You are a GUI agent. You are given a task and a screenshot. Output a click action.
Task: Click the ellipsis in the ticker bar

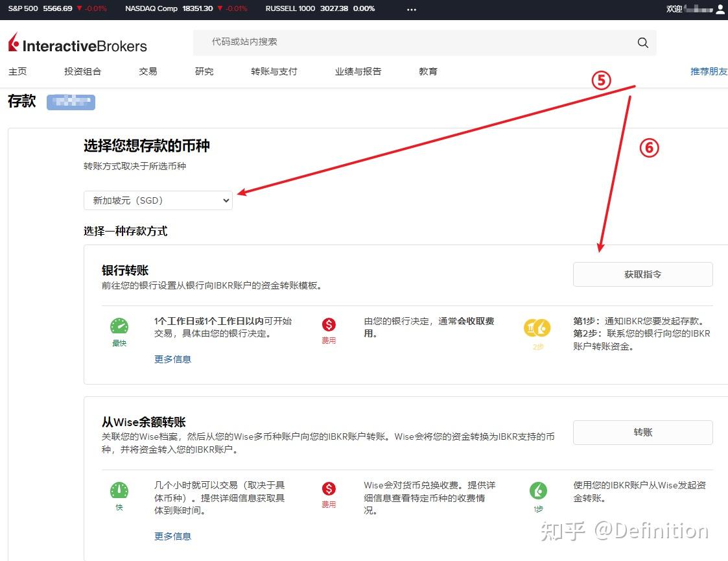(411, 9)
